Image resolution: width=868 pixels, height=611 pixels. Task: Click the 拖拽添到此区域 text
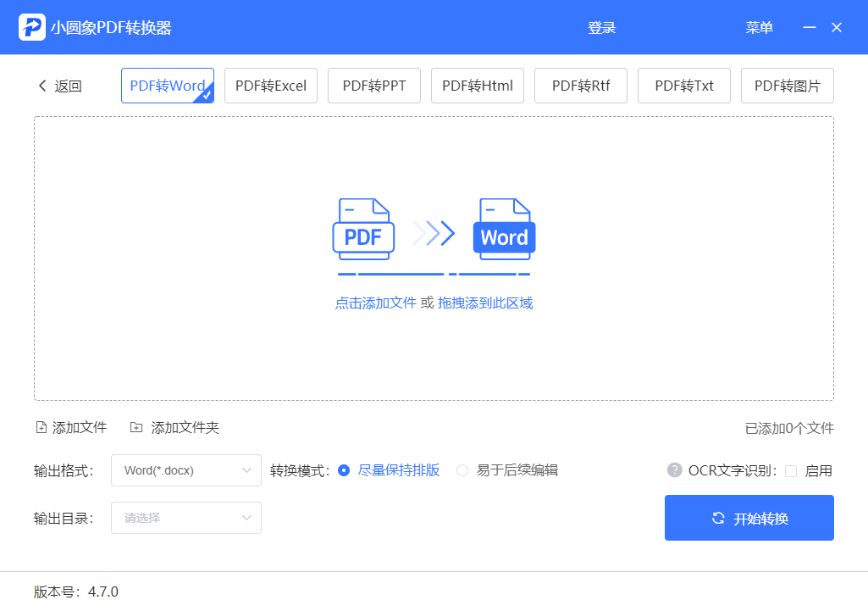pos(485,303)
